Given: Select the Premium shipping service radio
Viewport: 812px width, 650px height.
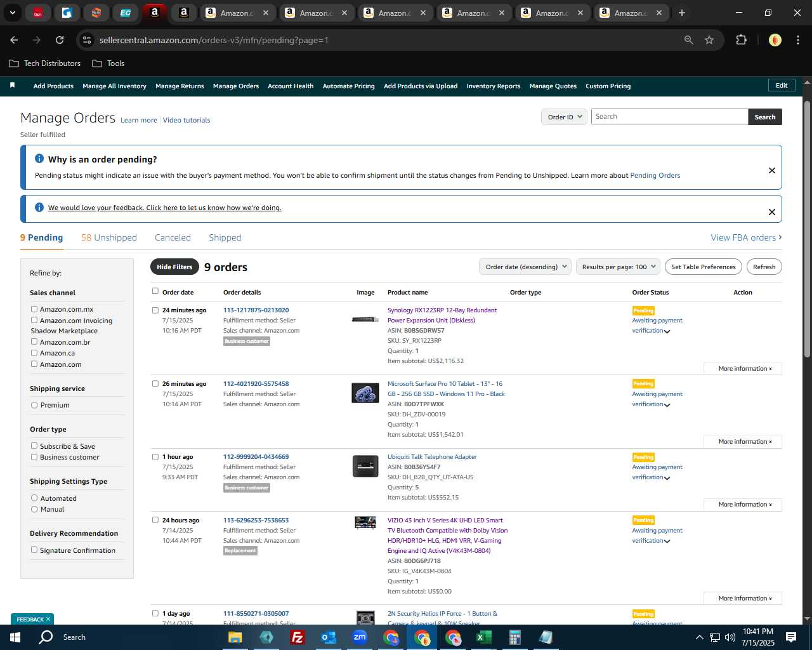Looking at the screenshot, I should 34,405.
